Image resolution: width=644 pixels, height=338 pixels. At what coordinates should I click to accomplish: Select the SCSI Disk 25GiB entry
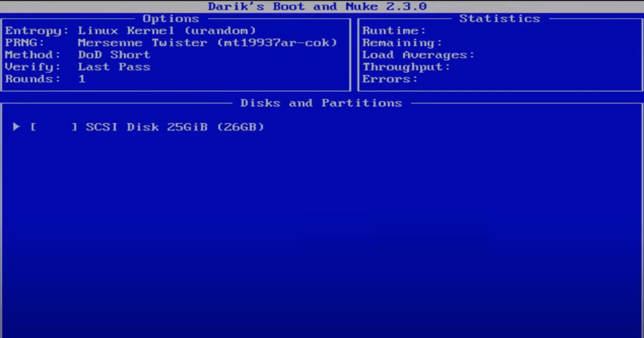click(x=175, y=127)
